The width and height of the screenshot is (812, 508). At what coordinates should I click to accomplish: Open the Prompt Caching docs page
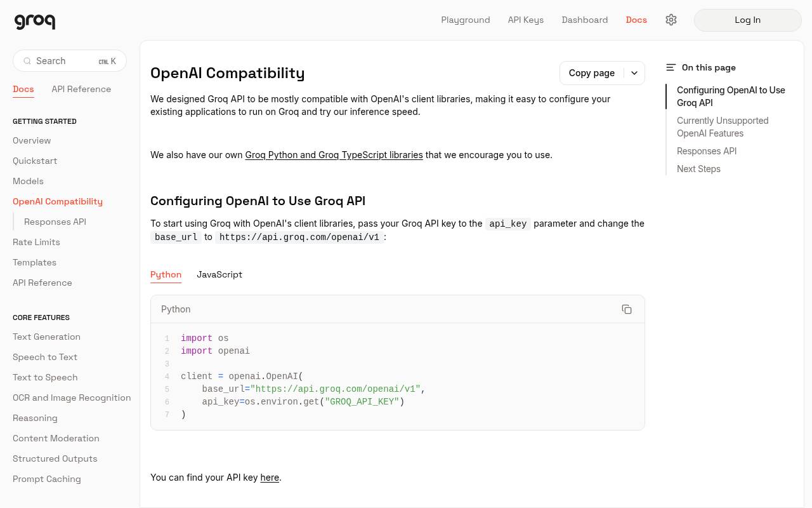point(47,479)
